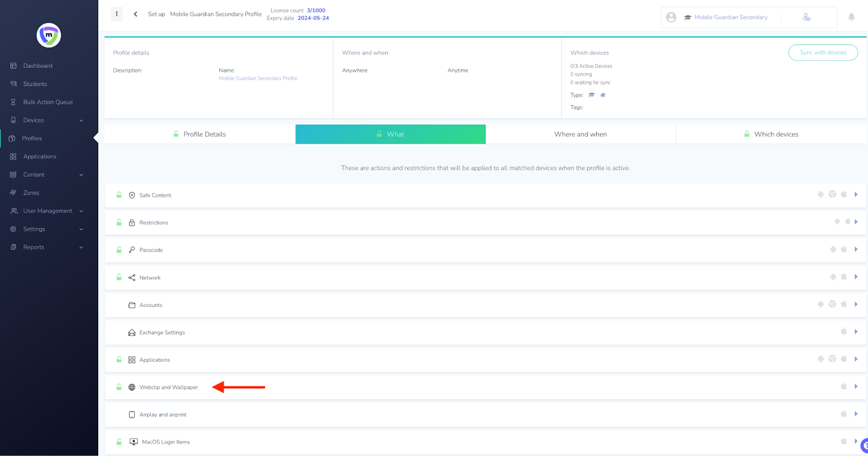Open the notifications bell icon
This screenshot has height=456, width=868.
click(x=851, y=17)
